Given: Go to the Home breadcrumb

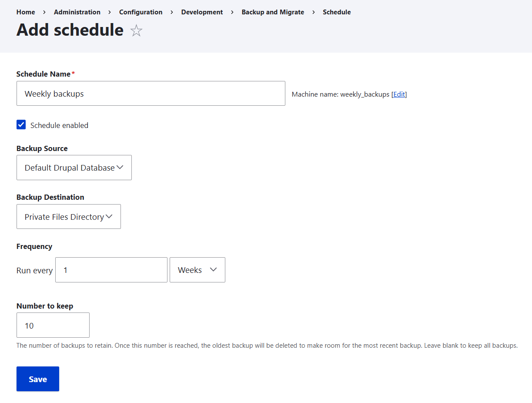Looking at the screenshot, I should click(x=25, y=12).
